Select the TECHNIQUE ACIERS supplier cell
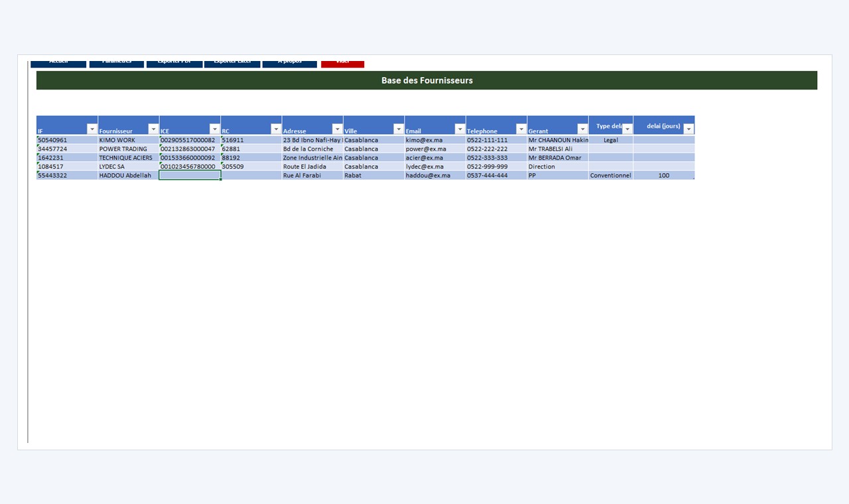 (x=129, y=158)
